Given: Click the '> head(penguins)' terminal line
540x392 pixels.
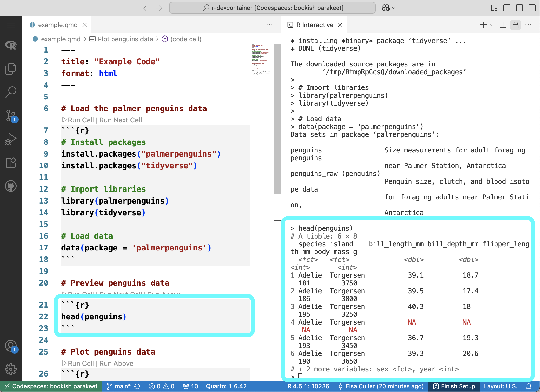Looking at the screenshot, I should [322, 228].
